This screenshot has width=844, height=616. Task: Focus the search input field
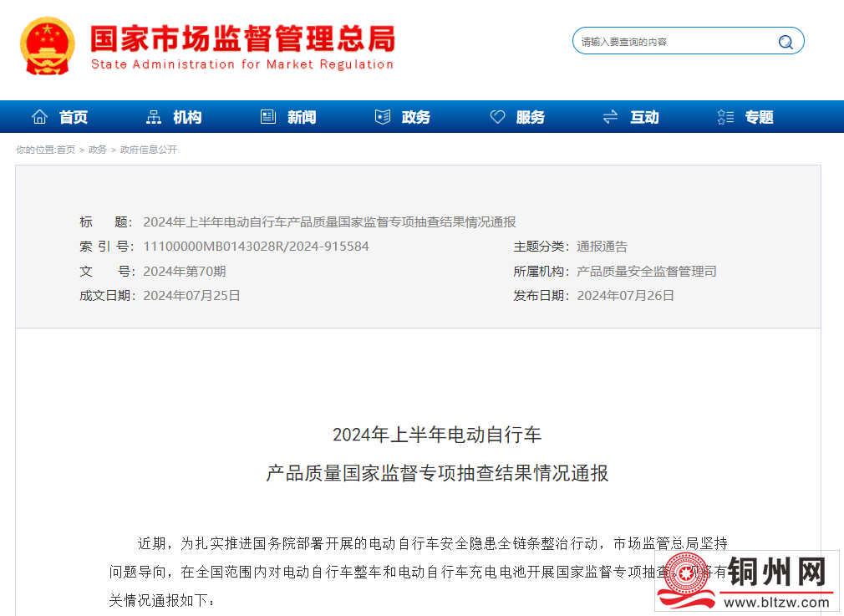click(x=673, y=42)
